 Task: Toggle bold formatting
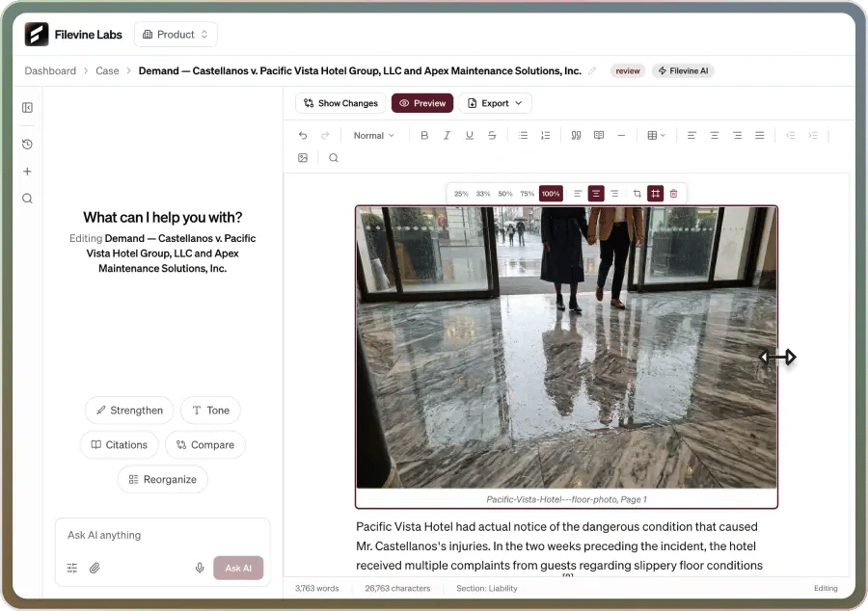click(x=424, y=136)
